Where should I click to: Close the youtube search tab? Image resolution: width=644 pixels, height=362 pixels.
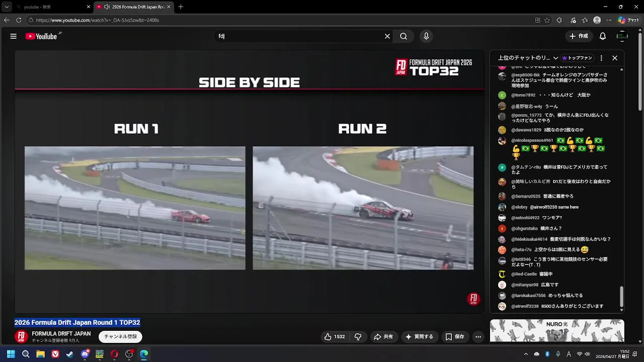[89, 7]
